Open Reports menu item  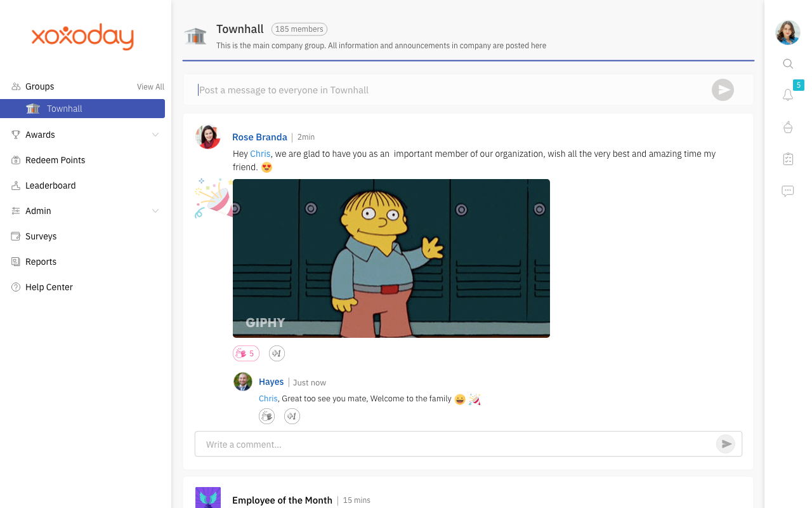[x=41, y=262]
